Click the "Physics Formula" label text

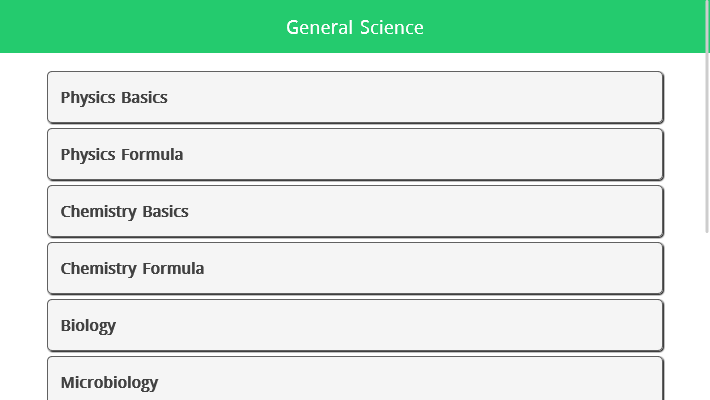click(x=122, y=154)
